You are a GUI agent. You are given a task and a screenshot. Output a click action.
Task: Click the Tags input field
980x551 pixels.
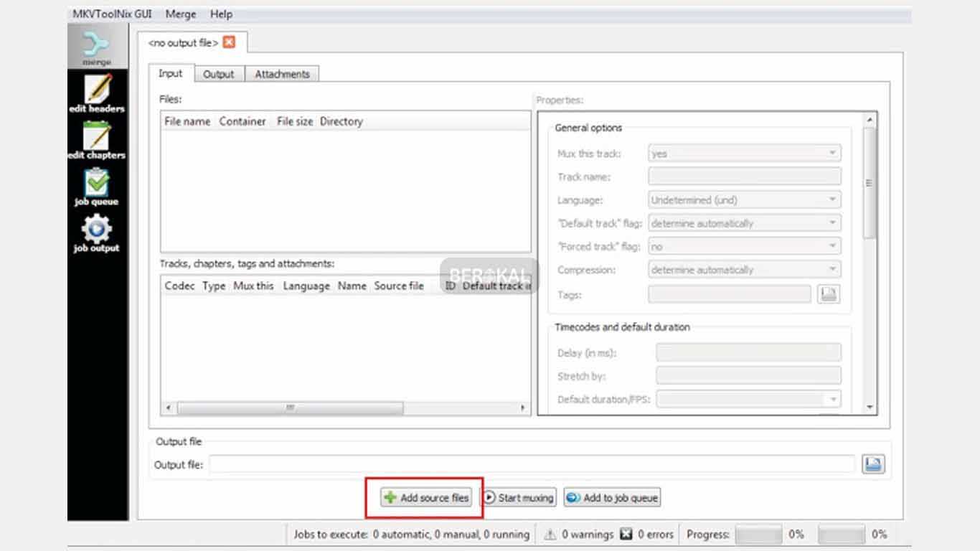[730, 294]
